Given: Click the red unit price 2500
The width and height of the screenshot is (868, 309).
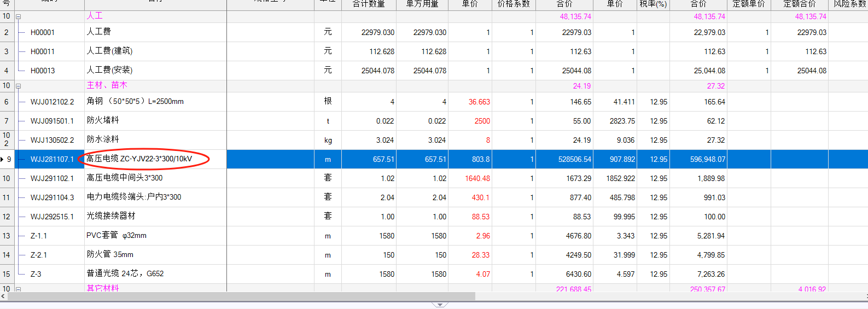Looking at the screenshot, I should [x=482, y=121].
